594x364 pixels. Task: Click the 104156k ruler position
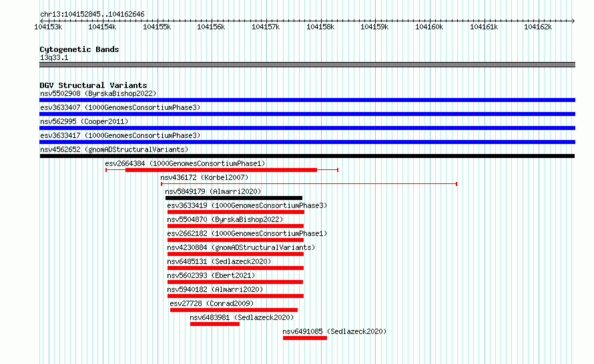(x=211, y=27)
